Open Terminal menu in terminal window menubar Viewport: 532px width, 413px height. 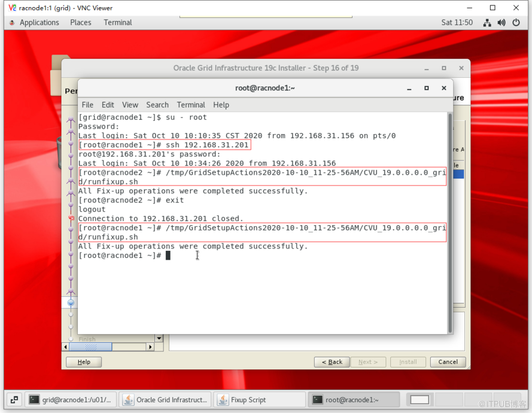[x=191, y=105]
